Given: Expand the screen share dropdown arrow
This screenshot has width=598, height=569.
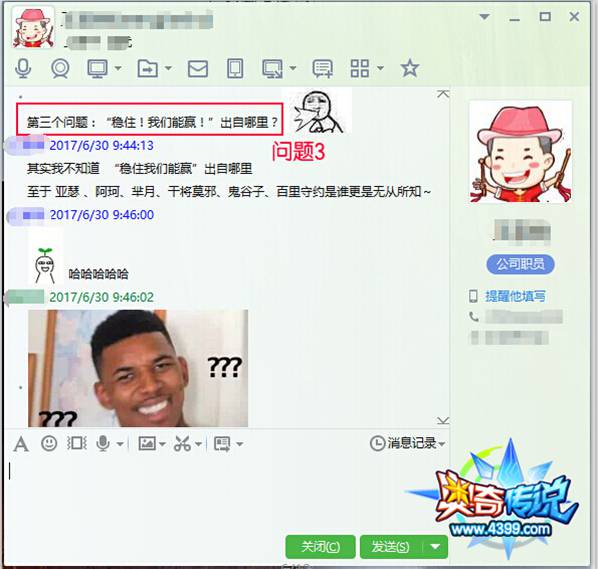Looking at the screenshot, I should point(293,68).
